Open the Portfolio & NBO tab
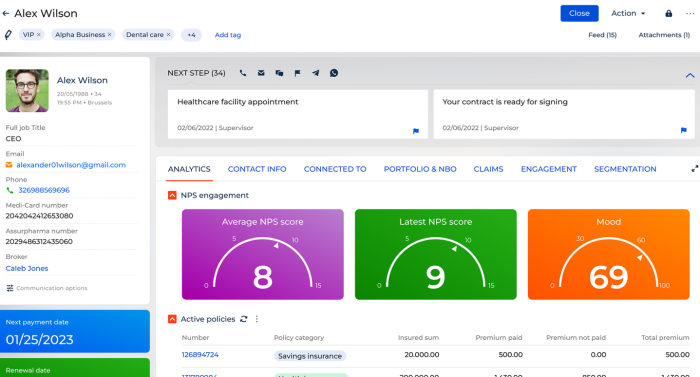Image resolution: width=700 pixels, height=377 pixels. point(420,169)
